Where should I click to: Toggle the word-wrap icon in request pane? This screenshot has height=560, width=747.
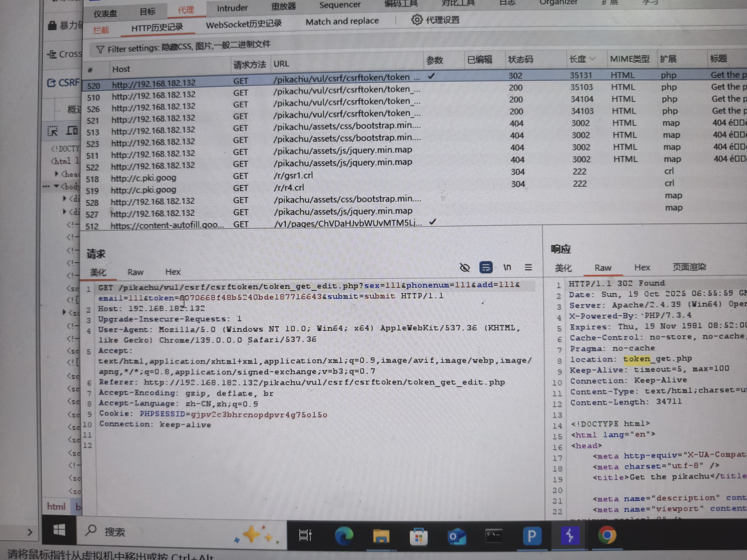(486, 268)
